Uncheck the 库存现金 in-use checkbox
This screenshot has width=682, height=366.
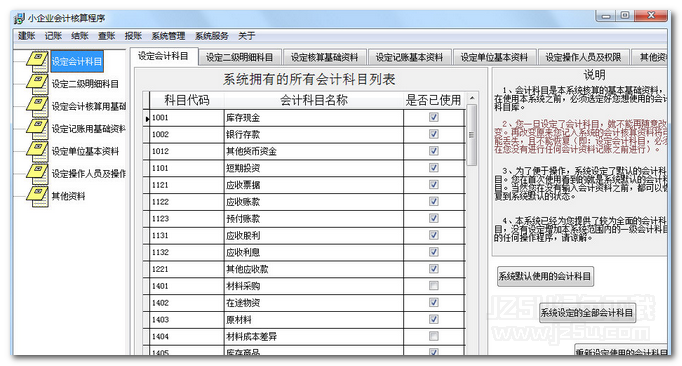pos(434,117)
